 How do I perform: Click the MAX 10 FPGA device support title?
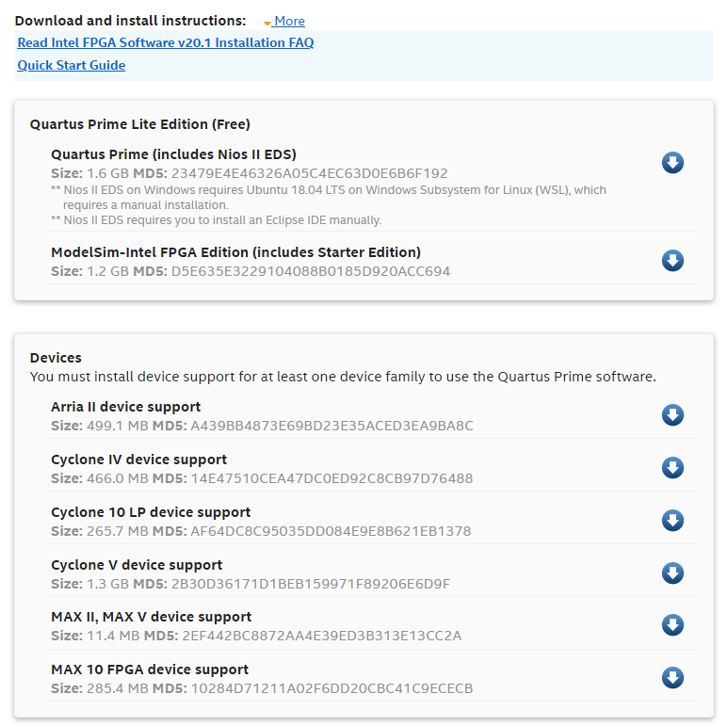(150, 670)
